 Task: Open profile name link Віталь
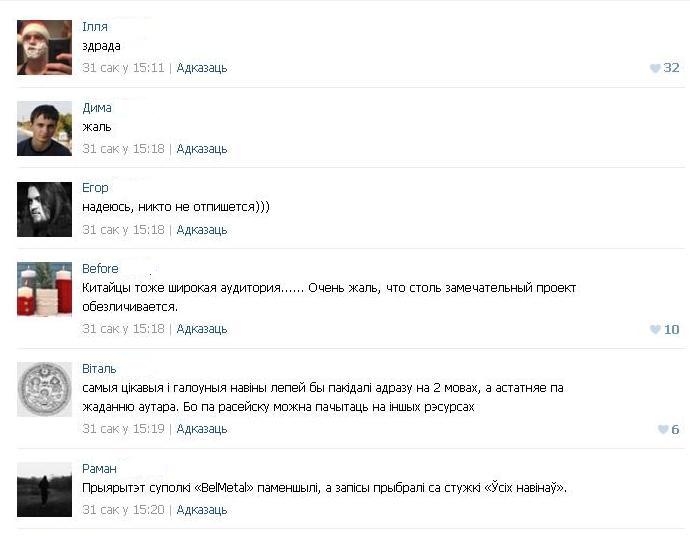tap(99, 368)
